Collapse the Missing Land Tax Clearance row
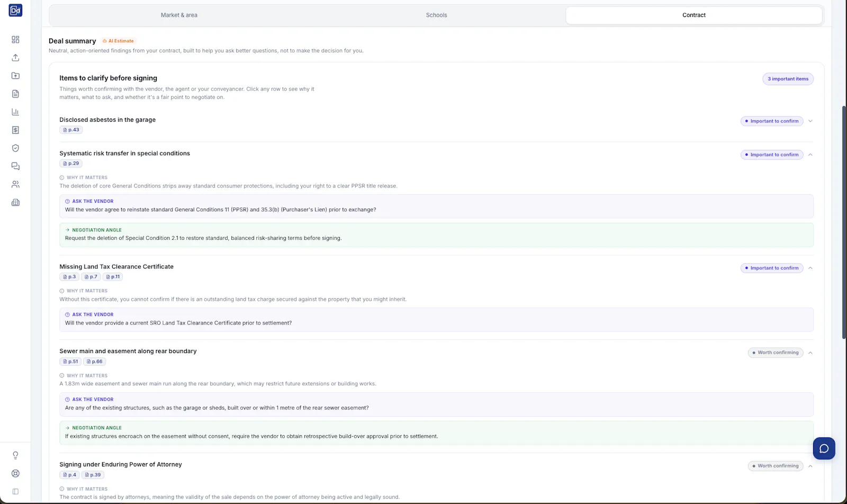The height and width of the screenshot is (504, 847). coord(810,268)
